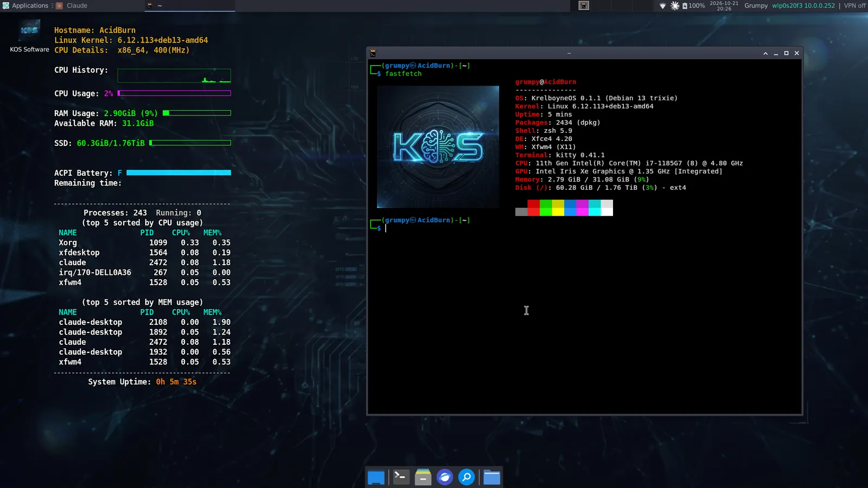
Task: Click the red color block in fastfetch palette
Action: click(533, 208)
